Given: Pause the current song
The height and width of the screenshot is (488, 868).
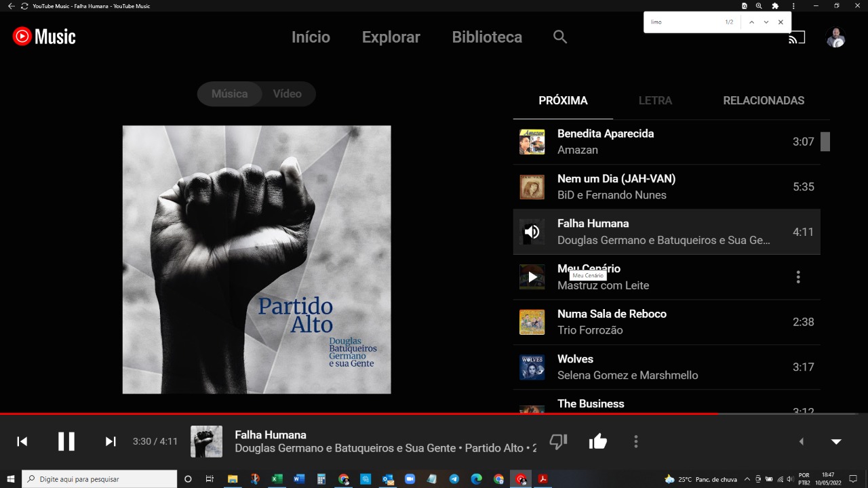Looking at the screenshot, I should pos(66,442).
